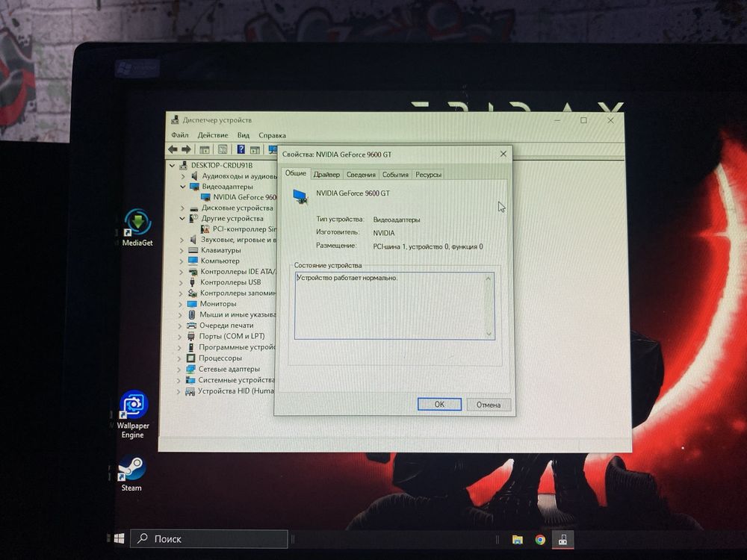Select the NVIDIA GeForce display adapter icon in tree

205,197
